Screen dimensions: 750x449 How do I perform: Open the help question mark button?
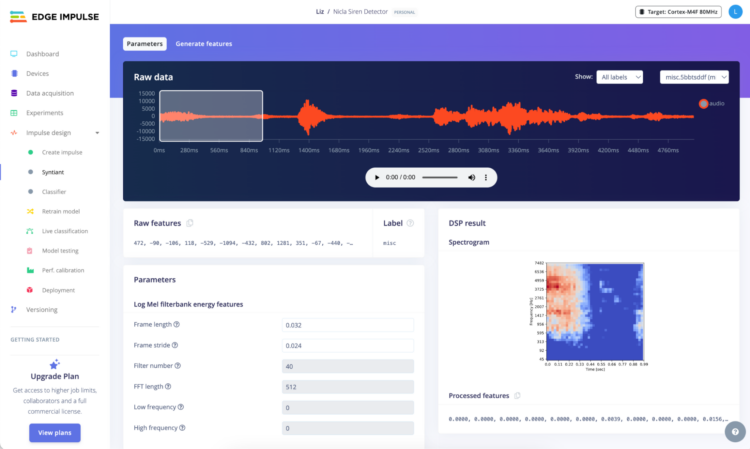[735, 432]
